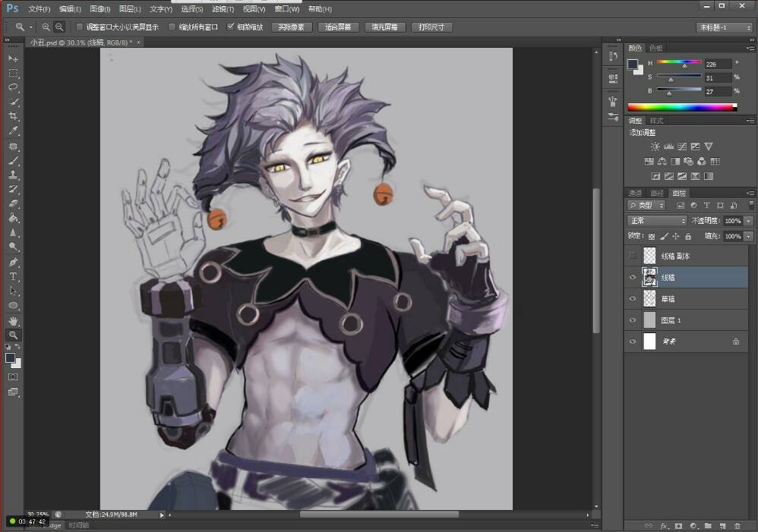Select the Crop tool
Image resolution: width=758 pixels, height=532 pixels.
click(13, 116)
